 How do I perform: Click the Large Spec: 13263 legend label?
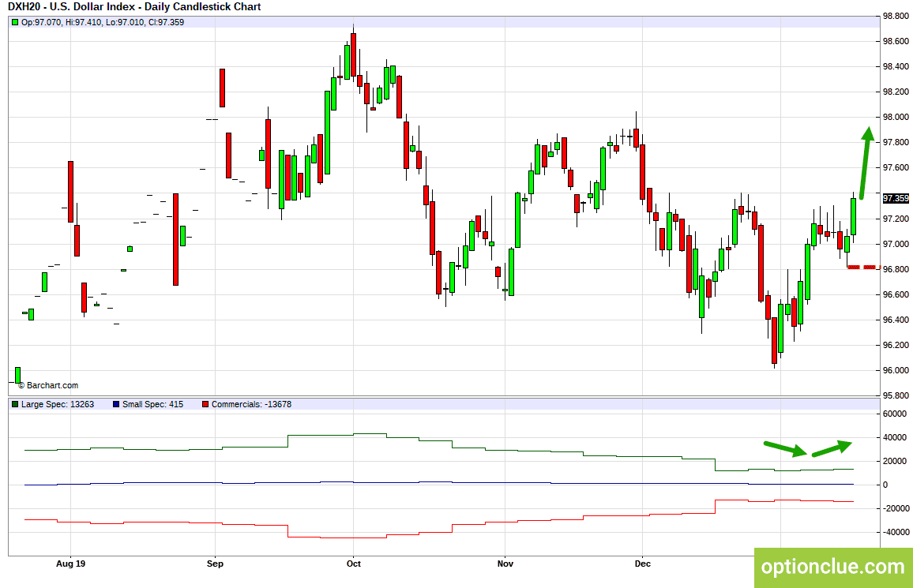58,404
